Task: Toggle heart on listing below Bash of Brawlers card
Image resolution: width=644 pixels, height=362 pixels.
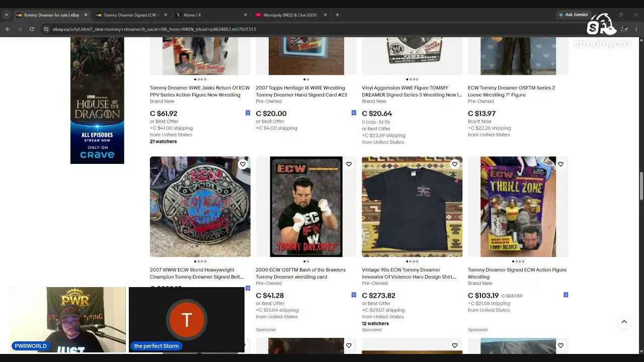Action: click(x=349, y=345)
